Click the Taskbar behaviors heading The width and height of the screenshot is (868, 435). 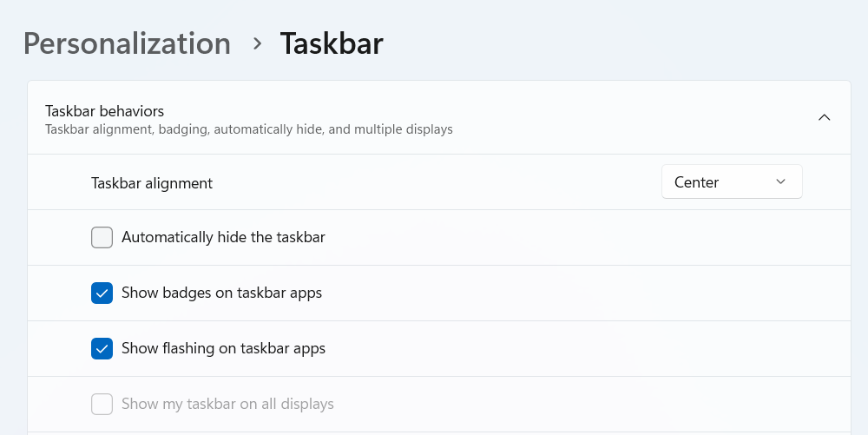click(104, 111)
